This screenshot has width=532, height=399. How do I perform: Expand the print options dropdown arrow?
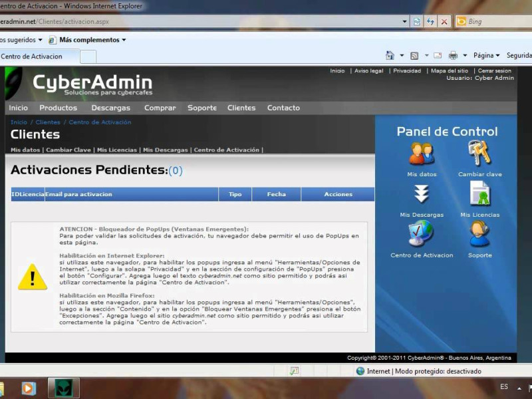click(x=465, y=55)
